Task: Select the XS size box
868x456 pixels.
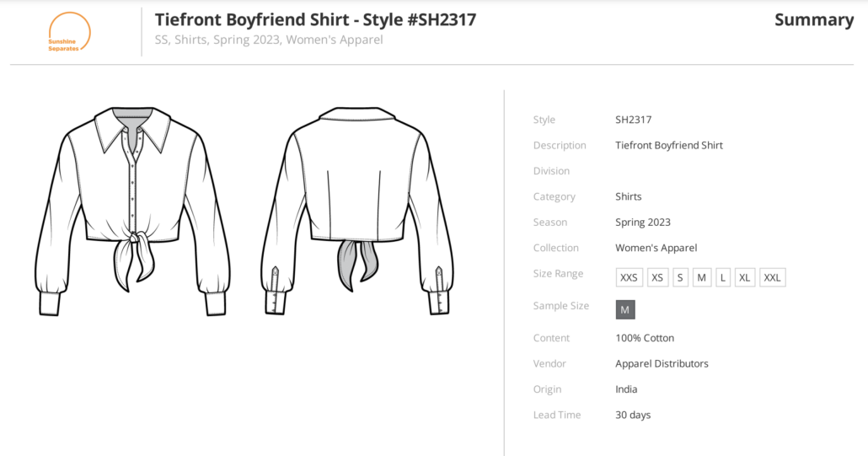Action: pyautogui.click(x=657, y=277)
